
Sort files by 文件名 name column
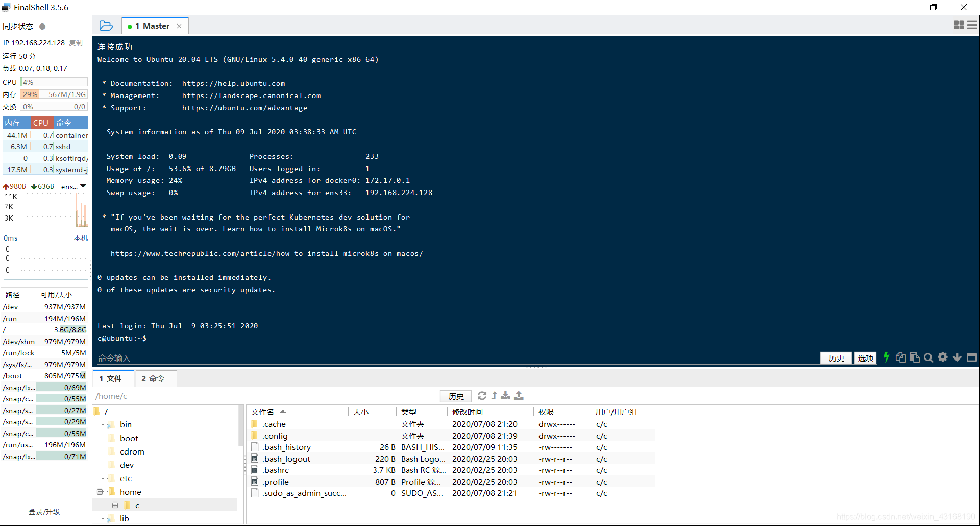(298, 412)
